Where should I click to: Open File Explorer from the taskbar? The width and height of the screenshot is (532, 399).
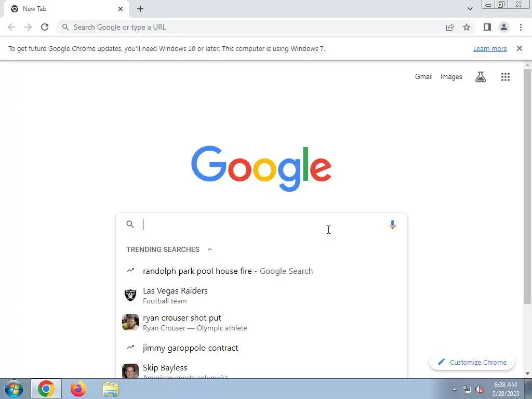pyautogui.click(x=111, y=389)
